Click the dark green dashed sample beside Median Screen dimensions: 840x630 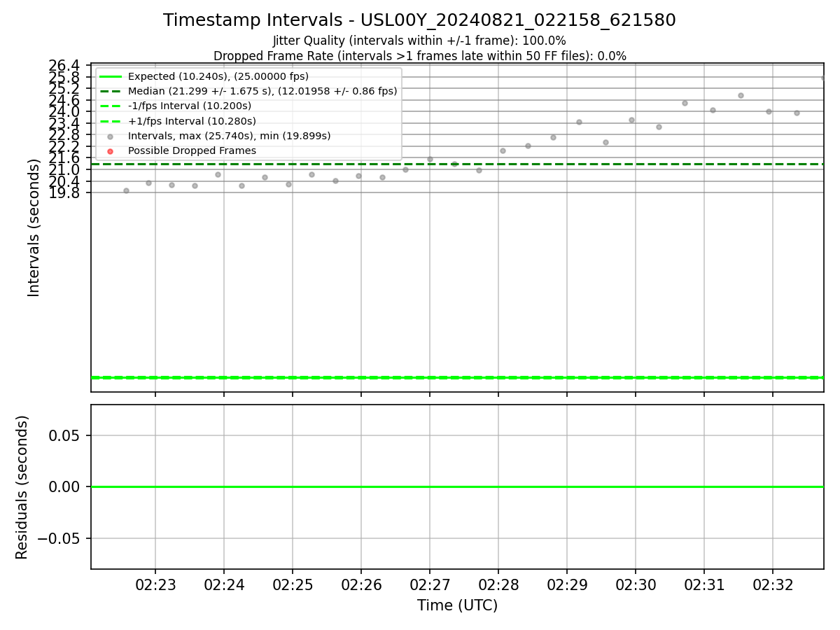[110, 92]
